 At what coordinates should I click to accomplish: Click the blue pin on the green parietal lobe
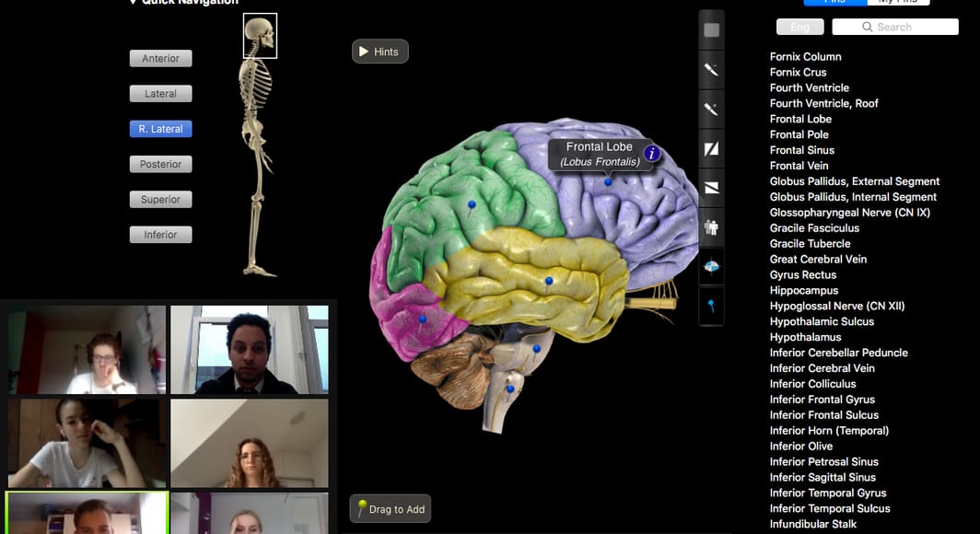tap(472, 204)
